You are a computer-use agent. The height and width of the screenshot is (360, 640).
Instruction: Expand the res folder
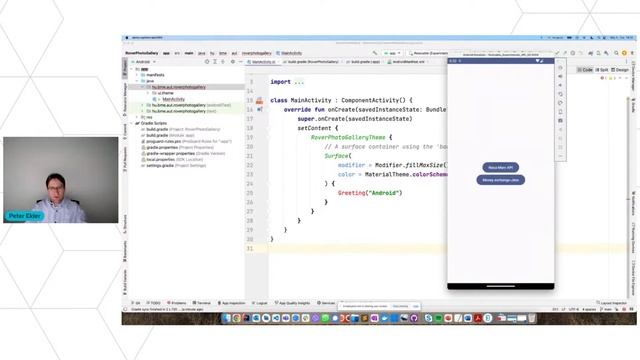click(138, 117)
